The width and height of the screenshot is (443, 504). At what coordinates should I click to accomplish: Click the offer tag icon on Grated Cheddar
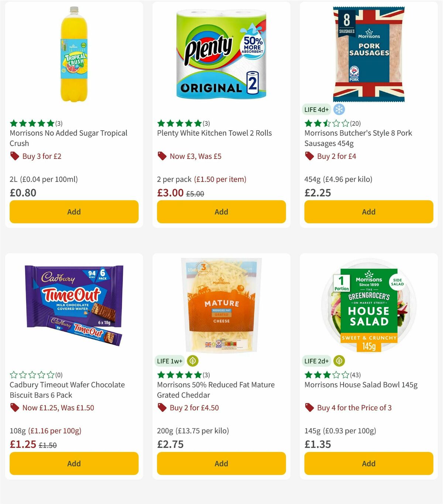point(162,408)
